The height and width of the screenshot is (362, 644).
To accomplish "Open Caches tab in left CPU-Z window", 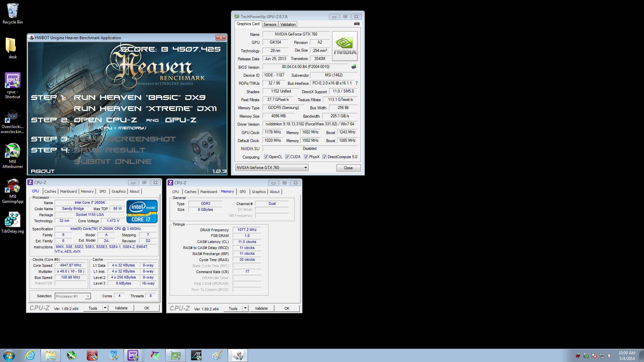I will tap(50, 191).
